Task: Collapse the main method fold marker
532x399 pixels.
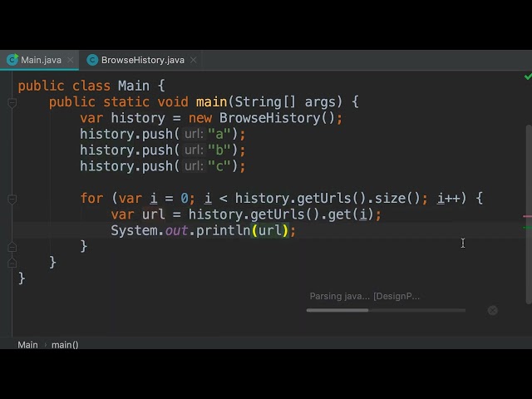Action: (x=12, y=102)
